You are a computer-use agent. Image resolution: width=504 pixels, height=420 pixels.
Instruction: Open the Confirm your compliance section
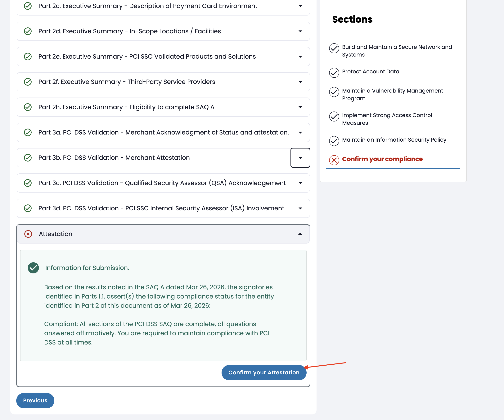point(382,159)
